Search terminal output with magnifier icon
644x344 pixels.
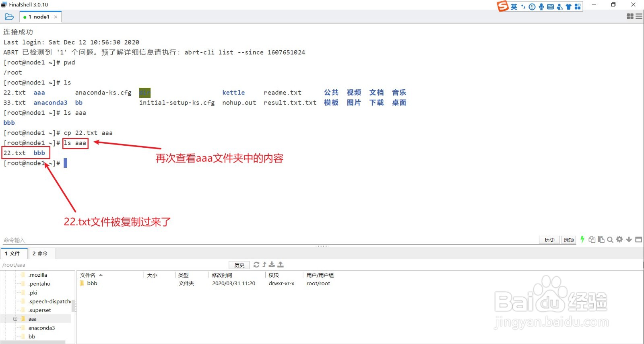tap(610, 240)
